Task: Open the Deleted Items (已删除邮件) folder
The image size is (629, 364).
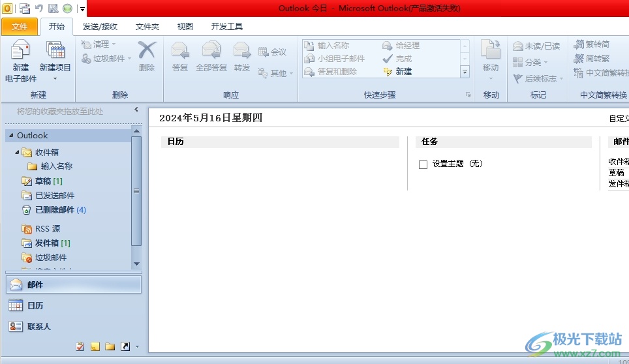Action: 54,210
